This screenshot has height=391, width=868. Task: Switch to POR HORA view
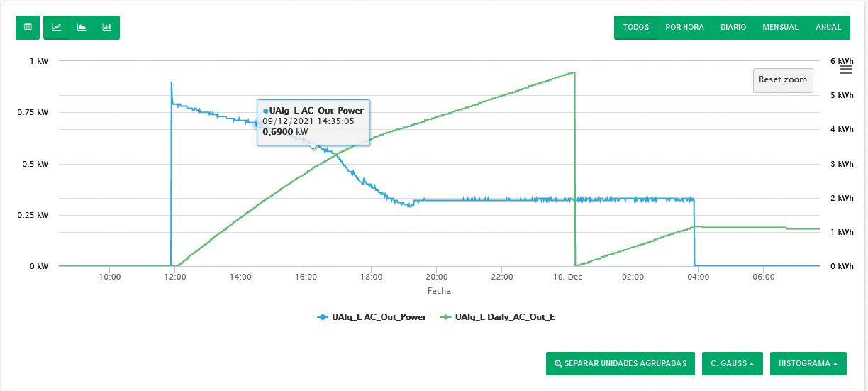(684, 28)
